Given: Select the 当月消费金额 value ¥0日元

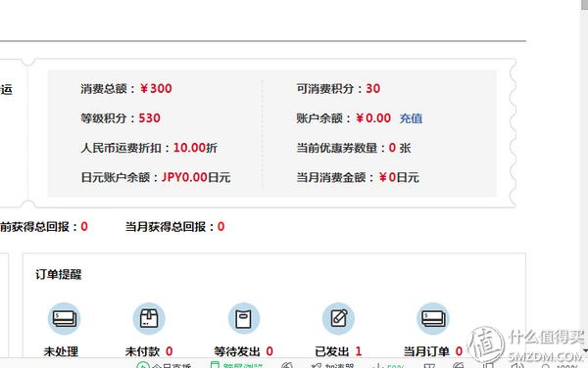Looking at the screenshot, I should click(399, 177).
